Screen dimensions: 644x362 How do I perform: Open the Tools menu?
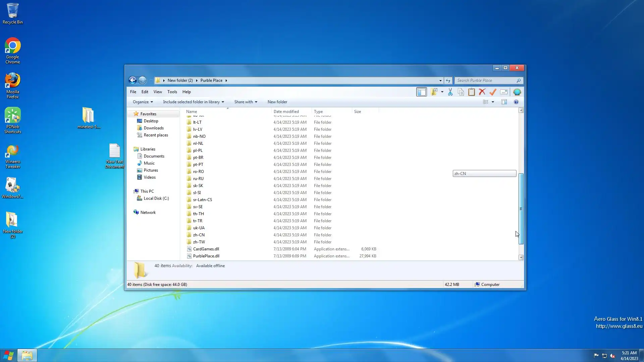coord(172,92)
